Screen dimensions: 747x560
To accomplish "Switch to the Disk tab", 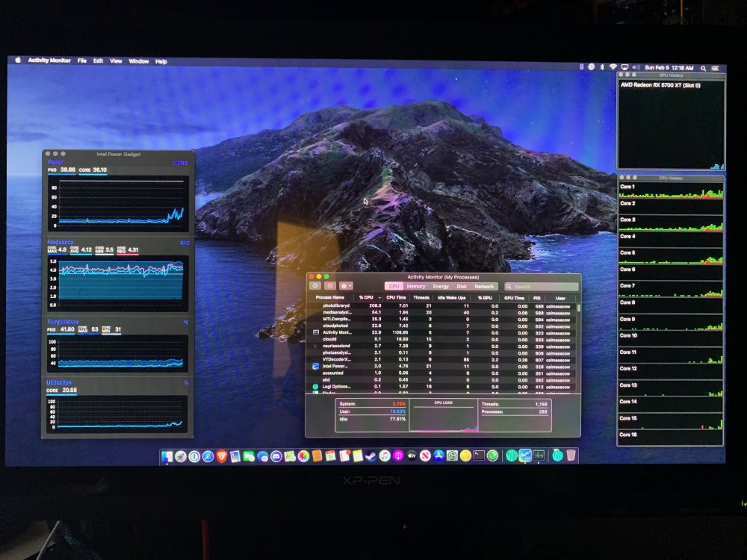I will (x=462, y=286).
